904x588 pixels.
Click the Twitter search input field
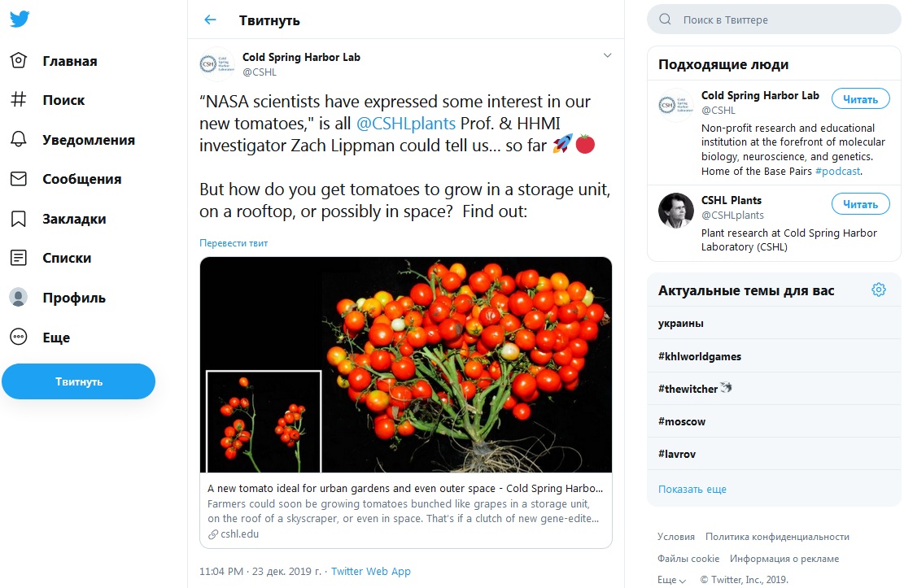click(x=781, y=20)
